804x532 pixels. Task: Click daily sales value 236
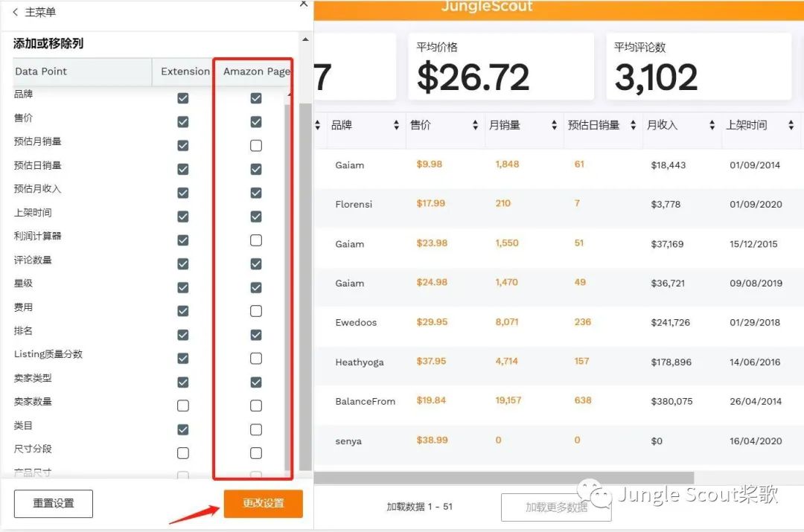tap(582, 322)
